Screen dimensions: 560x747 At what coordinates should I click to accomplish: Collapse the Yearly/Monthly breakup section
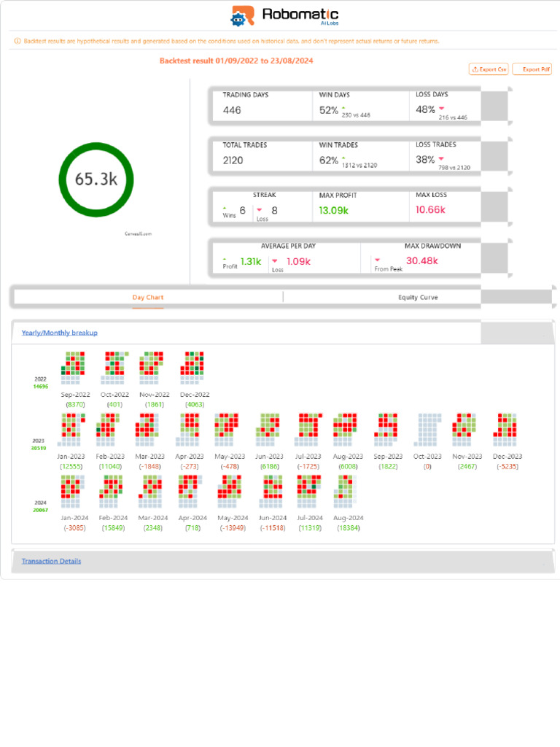point(60,333)
